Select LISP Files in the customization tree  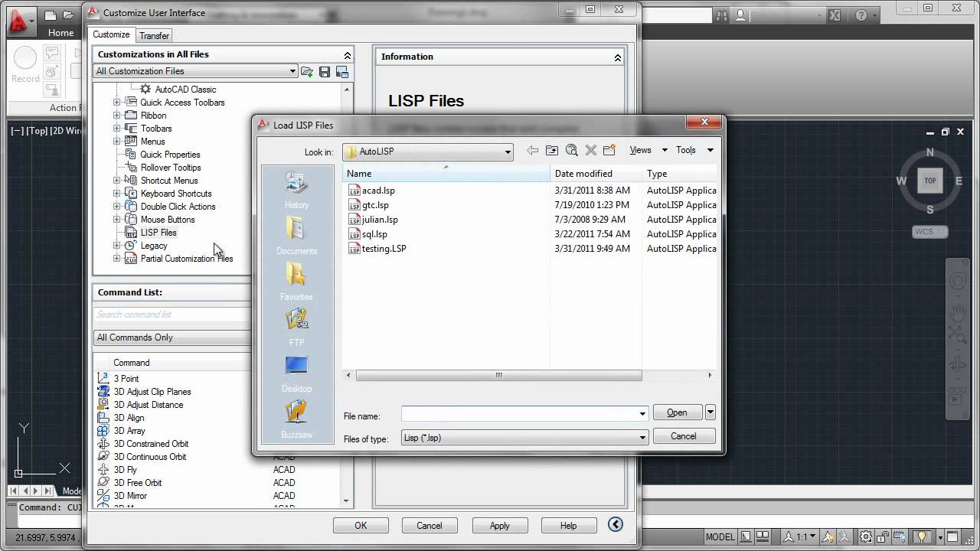158,233
